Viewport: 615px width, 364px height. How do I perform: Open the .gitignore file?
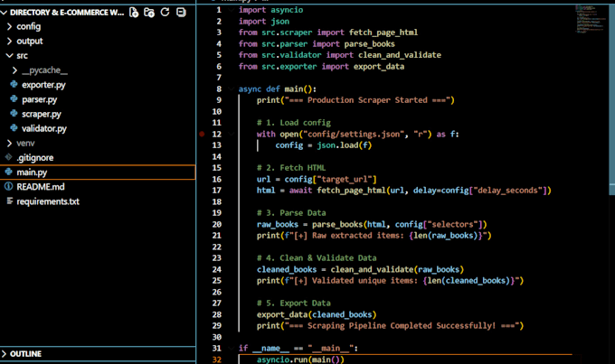pyautogui.click(x=35, y=157)
